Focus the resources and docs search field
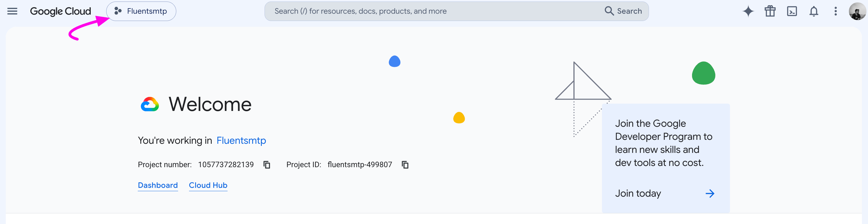868x224 pixels. pyautogui.click(x=435, y=11)
